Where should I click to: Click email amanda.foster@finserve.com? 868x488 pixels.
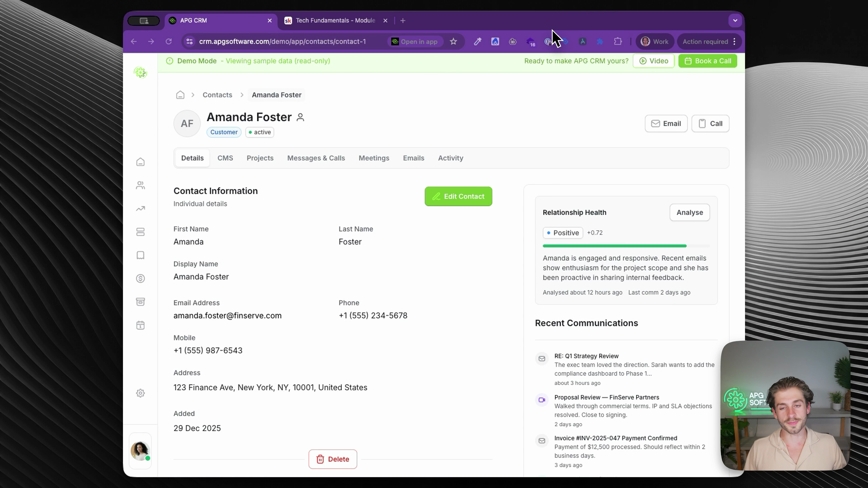point(227,316)
